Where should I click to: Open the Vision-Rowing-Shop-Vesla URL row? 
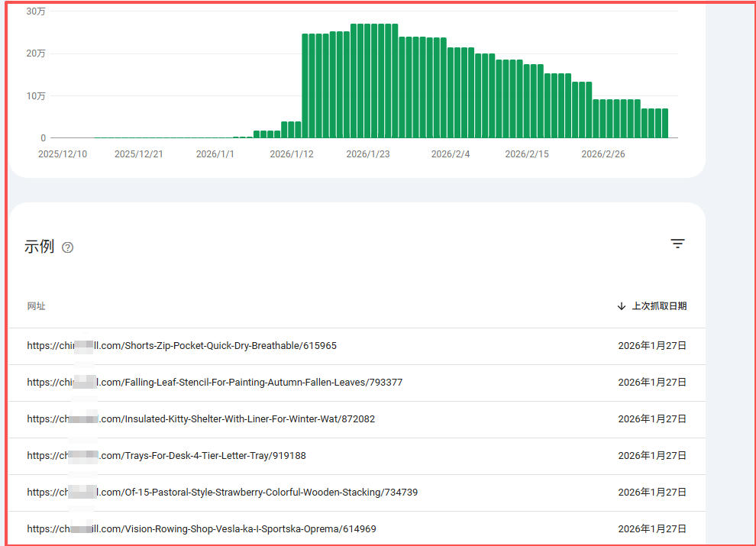pyautogui.click(x=357, y=528)
